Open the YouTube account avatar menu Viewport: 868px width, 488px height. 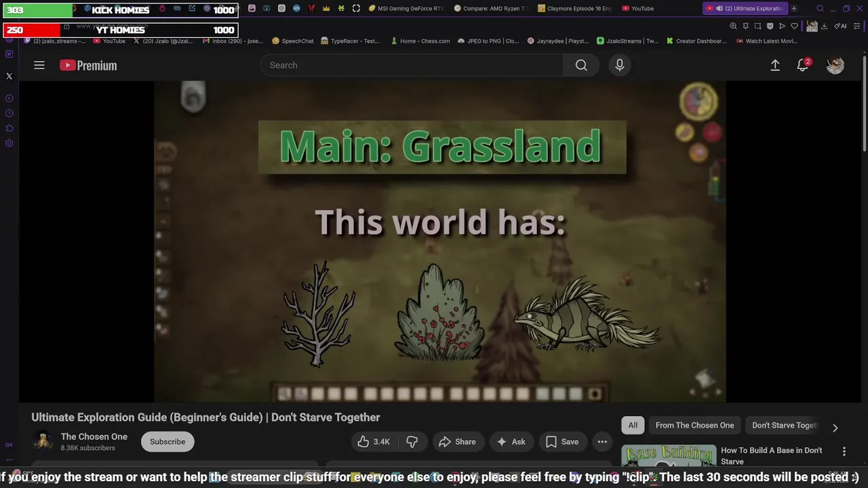tap(835, 65)
